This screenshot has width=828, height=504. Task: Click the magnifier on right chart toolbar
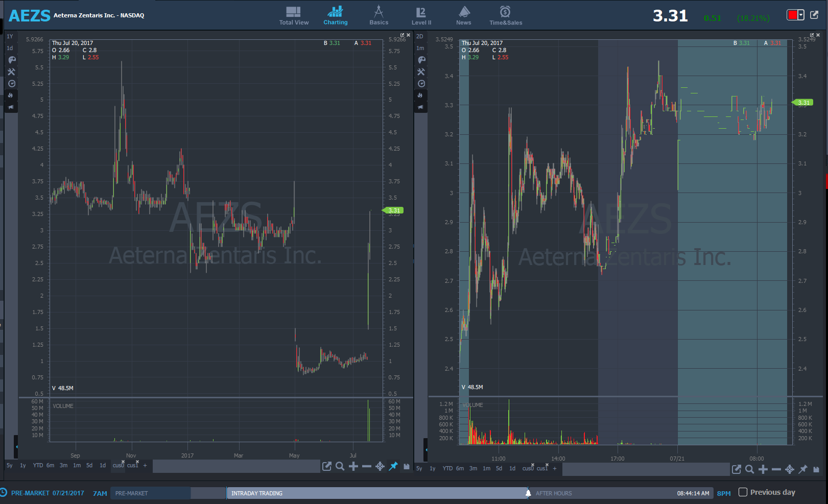(749, 469)
